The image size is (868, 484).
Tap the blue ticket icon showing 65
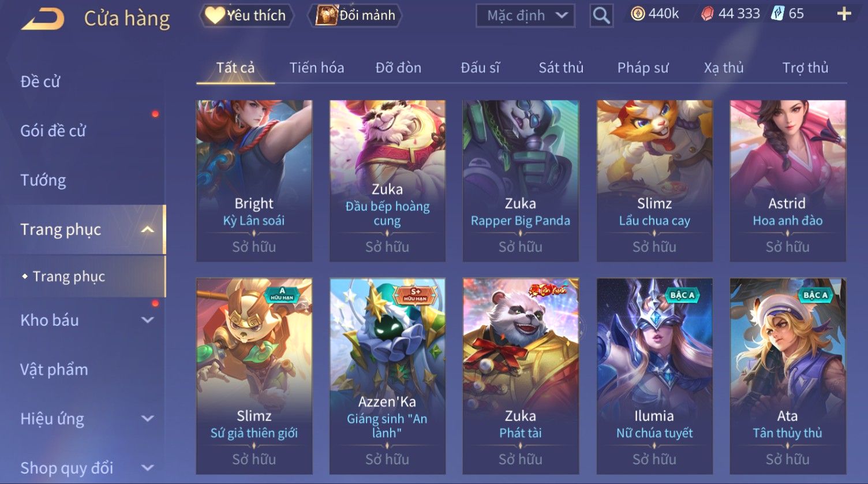pyautogui.click(x=777, y=14)
